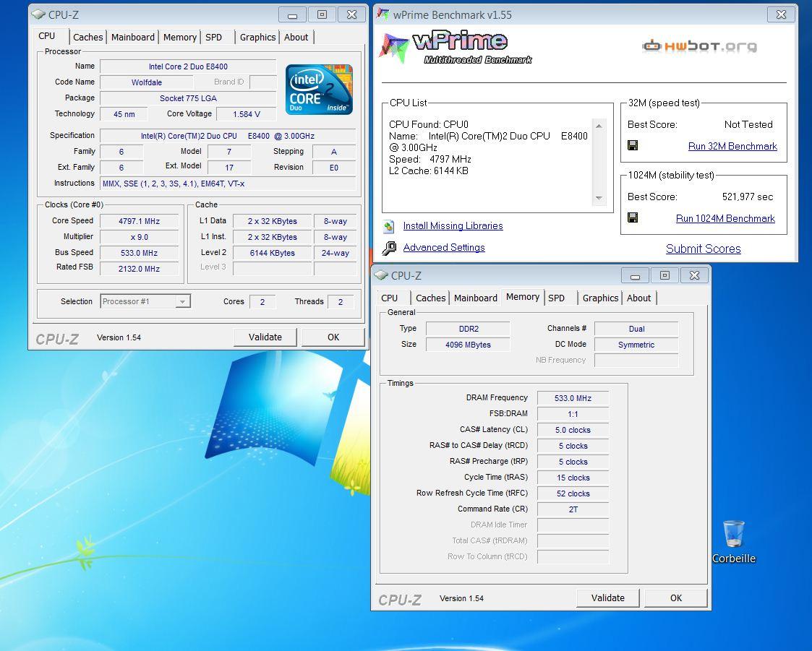Click Validate in upper CPU-Z window
Screen dimensions: 812x651
[265, 337]
